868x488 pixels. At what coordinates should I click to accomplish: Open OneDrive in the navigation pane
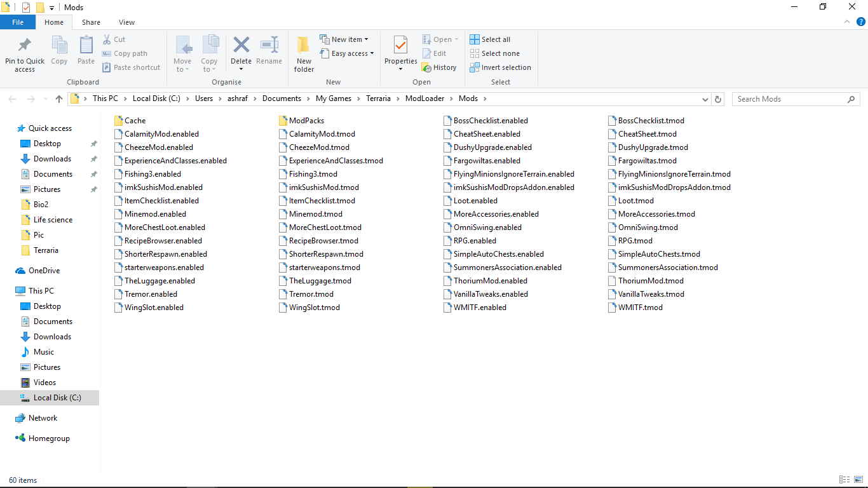tap(44, 271)
